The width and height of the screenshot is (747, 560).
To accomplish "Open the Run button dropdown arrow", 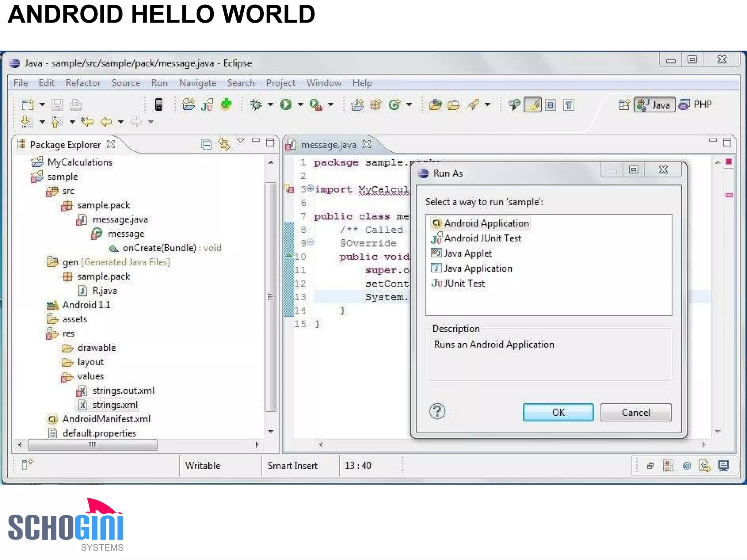I will tap(301, 105).
